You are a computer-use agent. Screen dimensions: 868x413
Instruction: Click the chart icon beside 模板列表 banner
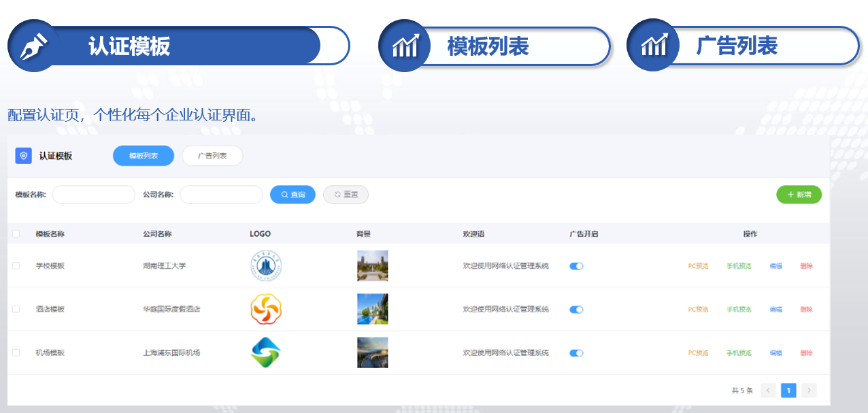click(x=405, y=46)
